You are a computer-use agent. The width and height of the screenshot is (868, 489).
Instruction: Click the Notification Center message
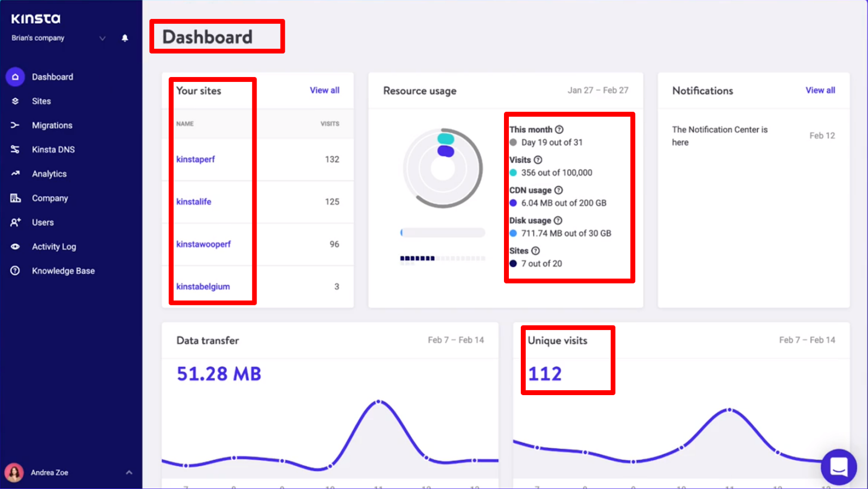[720, 136]
